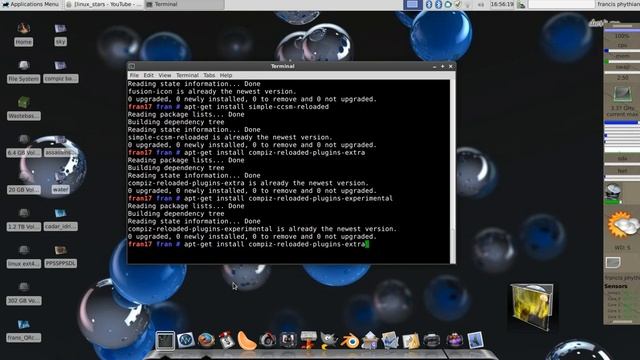The width and height of the screenshot is (640, 360).
Task: Click the mem usage bar in side panel
Action: 622,61
